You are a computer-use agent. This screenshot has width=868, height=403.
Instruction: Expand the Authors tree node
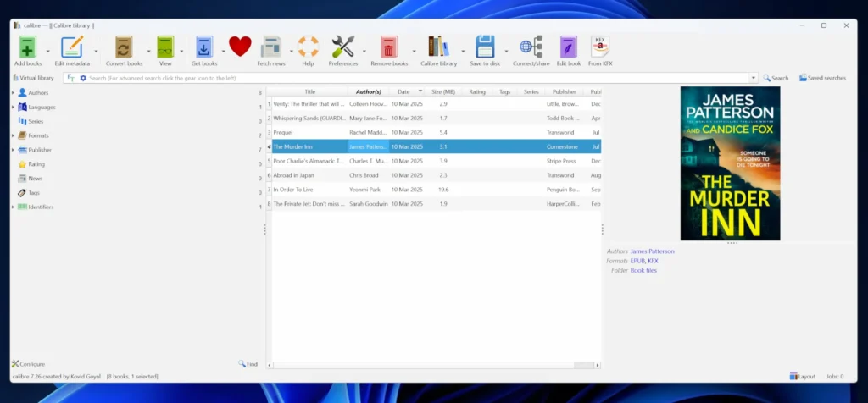coord(14,93)
